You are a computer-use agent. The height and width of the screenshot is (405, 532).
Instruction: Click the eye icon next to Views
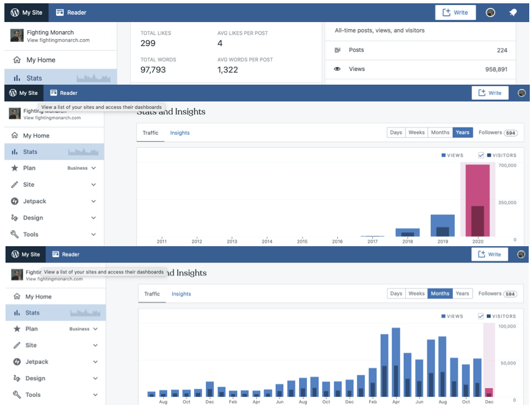(x=338, y=69)
